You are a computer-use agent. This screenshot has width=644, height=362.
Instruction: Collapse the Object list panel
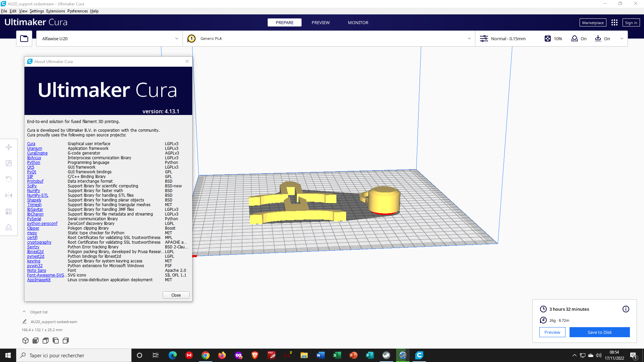pos(24,311)
